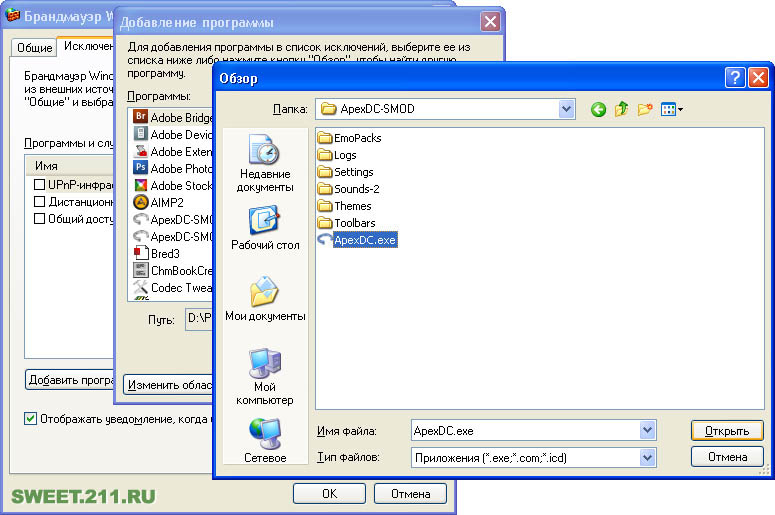775x515 pixels.
Task: Close the Добавление программы dialog
Action: (x=490, y=22)
